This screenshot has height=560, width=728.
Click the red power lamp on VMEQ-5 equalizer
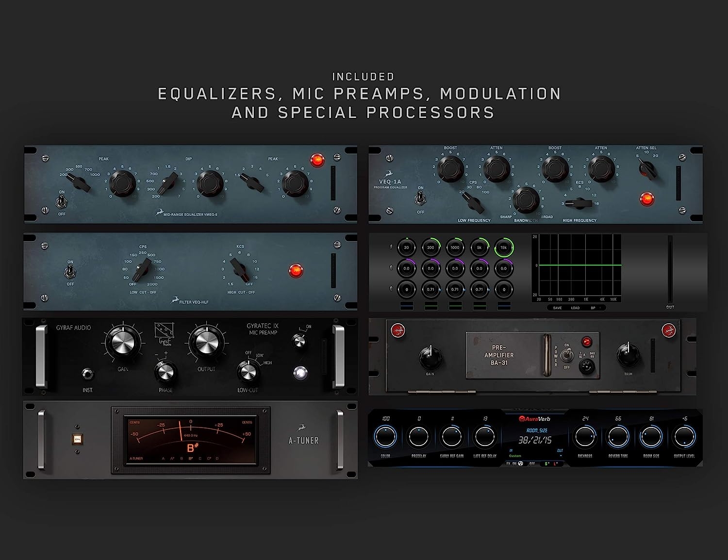(317, 160)
